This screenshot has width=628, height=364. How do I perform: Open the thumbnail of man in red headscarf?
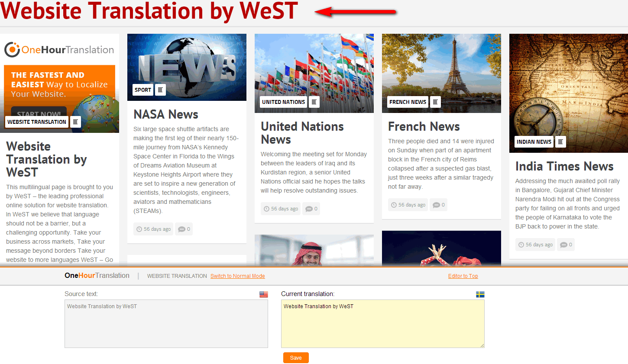[314, 250]
